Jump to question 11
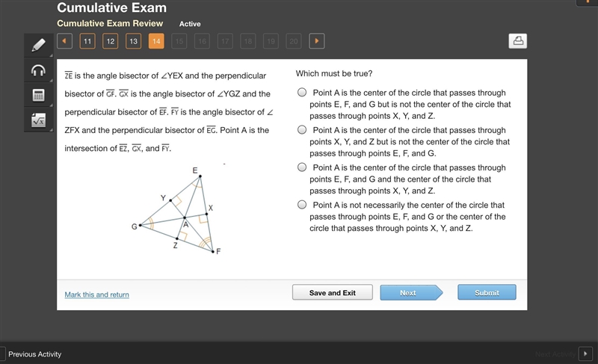 87,41
